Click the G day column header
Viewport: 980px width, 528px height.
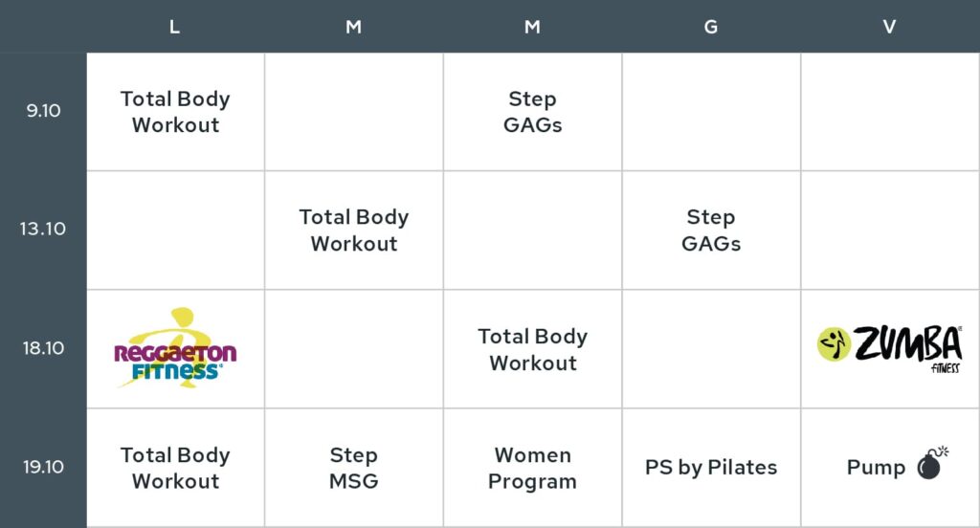711,27
